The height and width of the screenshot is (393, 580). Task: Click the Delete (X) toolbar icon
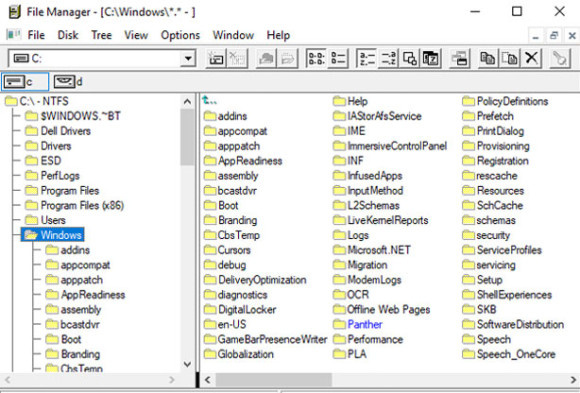pyautogui.click(x=531, y=58)
